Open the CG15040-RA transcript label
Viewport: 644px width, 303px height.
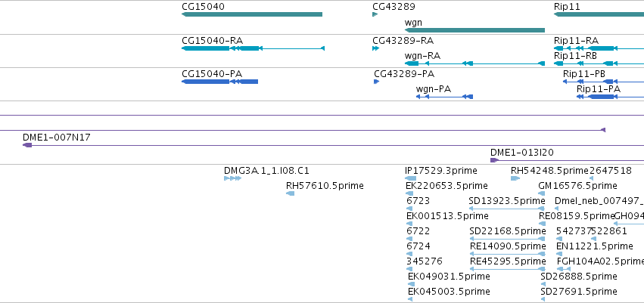212,41
